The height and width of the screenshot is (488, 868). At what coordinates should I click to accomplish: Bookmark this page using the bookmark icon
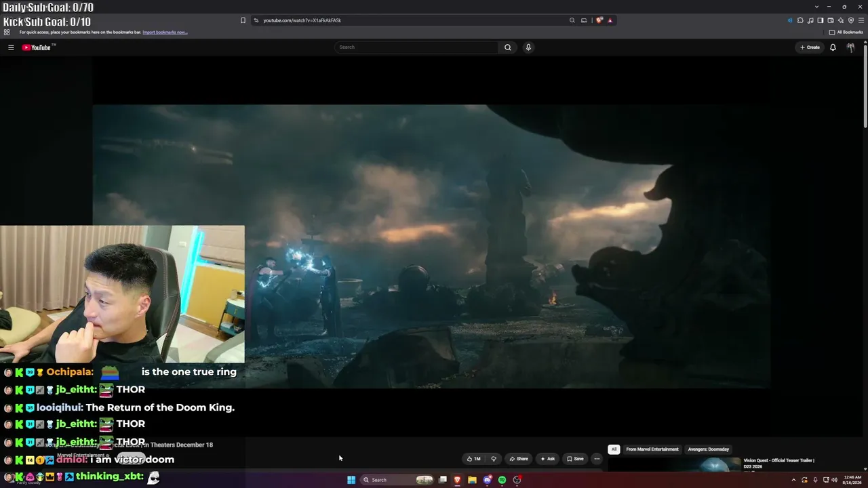pyautogui.click(x=243, y=20)
